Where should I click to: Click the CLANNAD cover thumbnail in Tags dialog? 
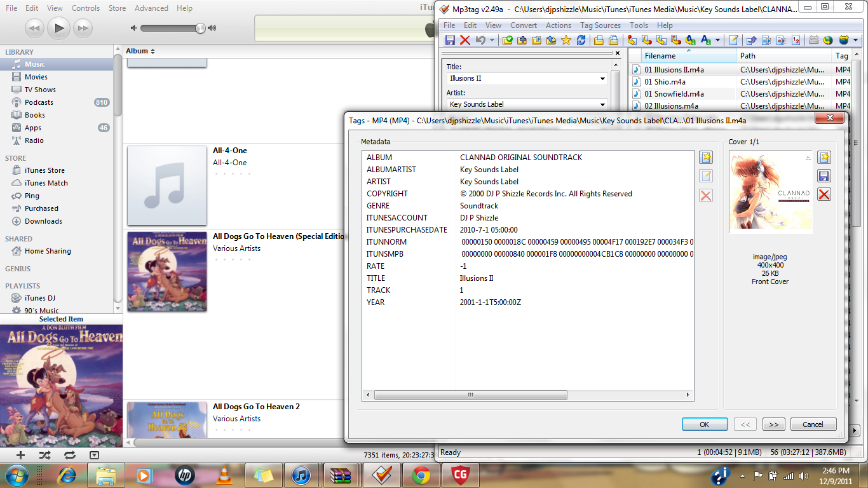pyautogui.click(x=771, y=192)
